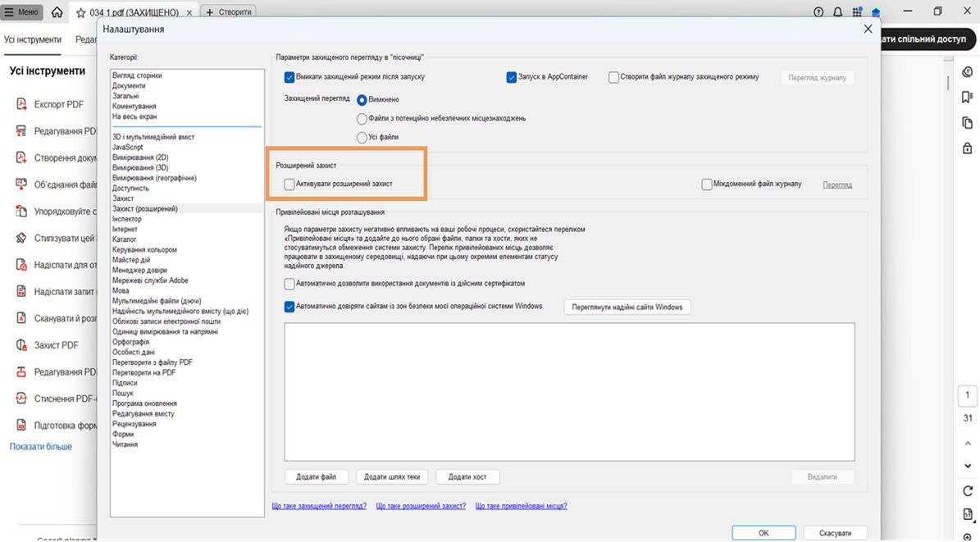Click the Додати шлях теки button
This screenshot has width=980, height=542.
pos(392,477)
